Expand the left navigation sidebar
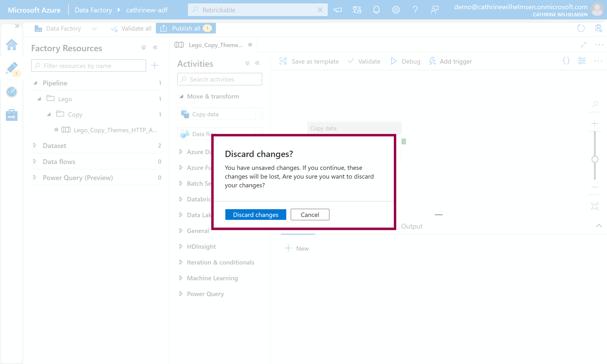 17,26
